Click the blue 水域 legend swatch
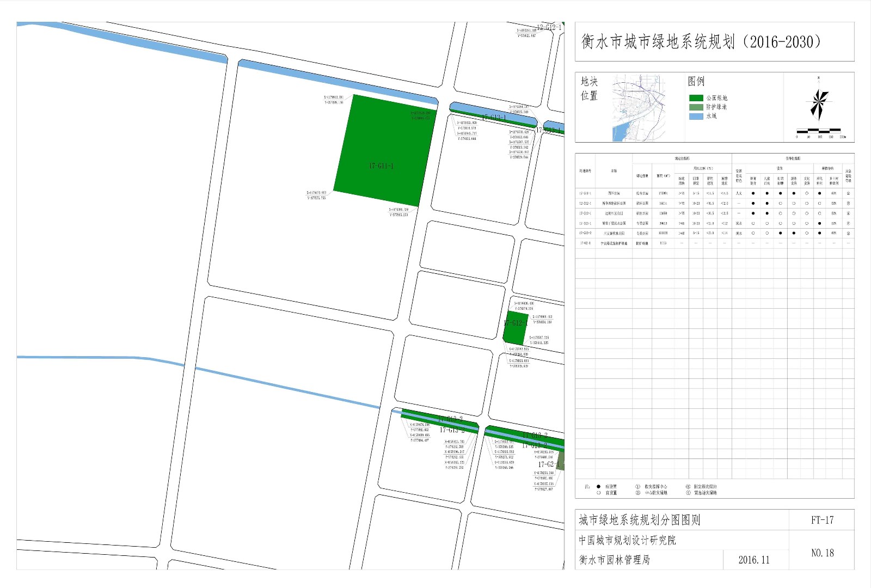871x588 pixels. [x=696, y=116]
